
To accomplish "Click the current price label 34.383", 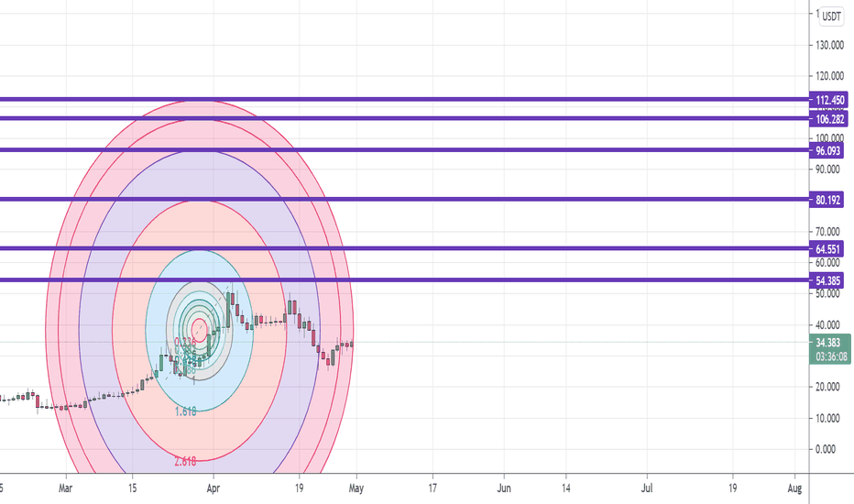I will pos(827,342).
